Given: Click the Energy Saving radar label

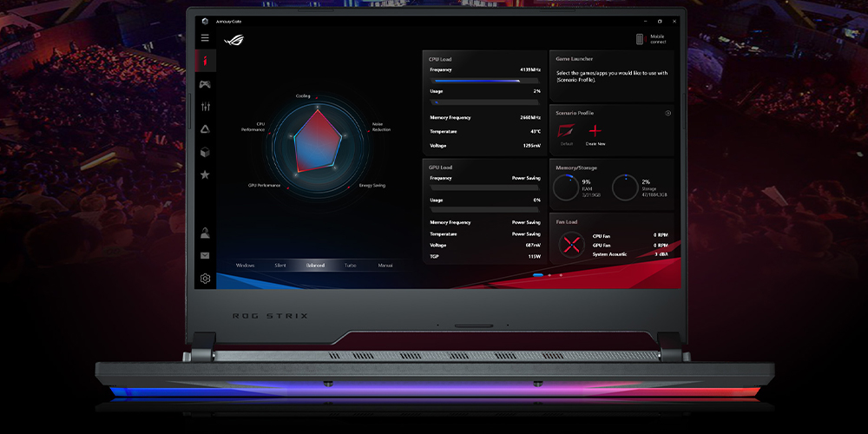Looking at the screenshot, I should (x=372, y=186).
